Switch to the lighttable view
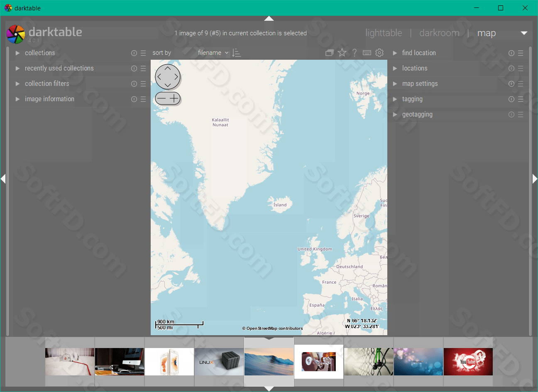Image resolution: width=538 pixels, height=392 pixels. tap(384, 33)
